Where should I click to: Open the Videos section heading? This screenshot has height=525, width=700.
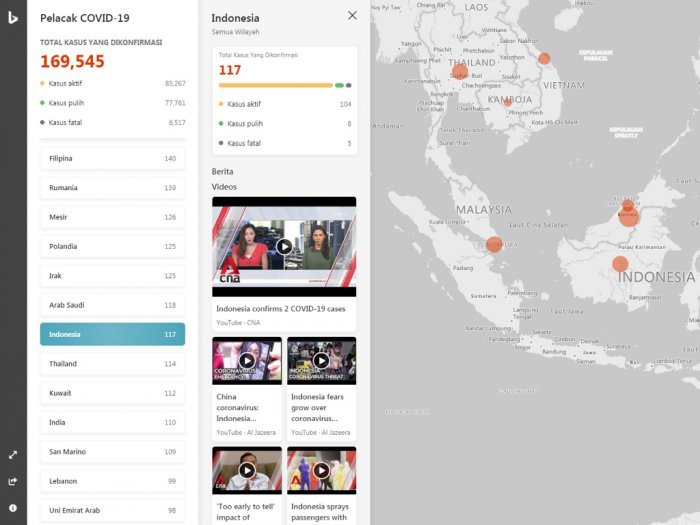(224, 187)
